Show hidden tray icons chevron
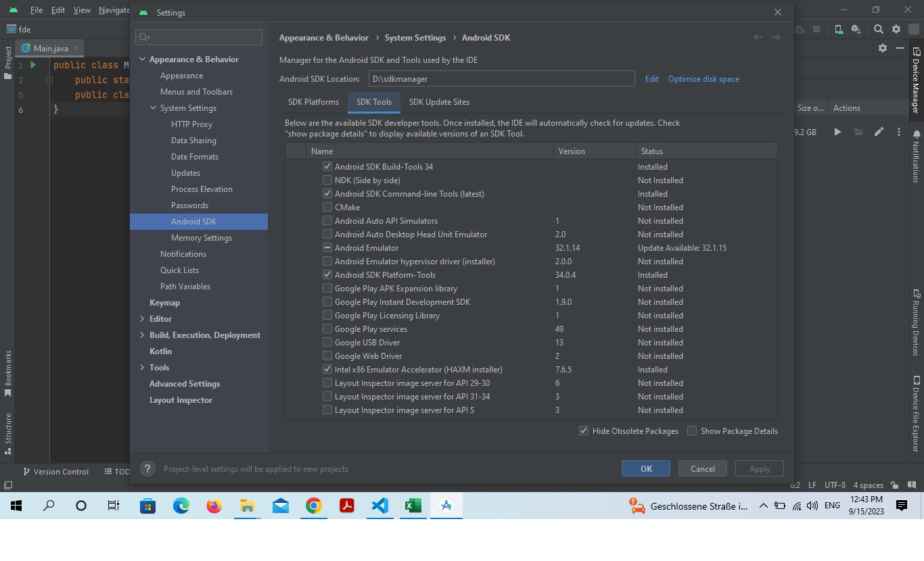This screenshot has height=561, width=924. click(x=764, y=506)
